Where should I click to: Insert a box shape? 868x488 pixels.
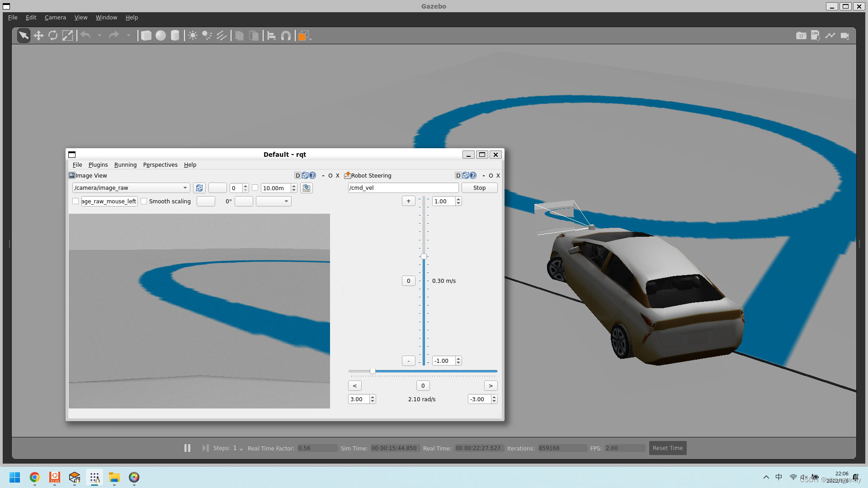click(x=146, y=36)
